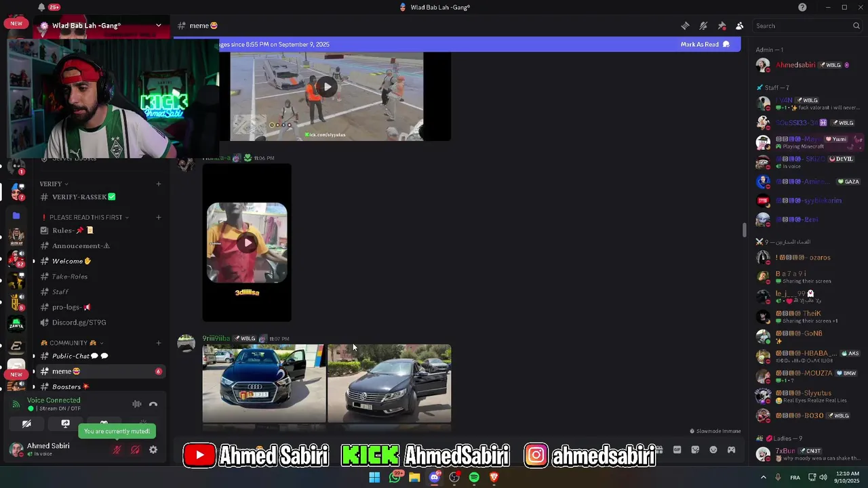868x488 pixels.
Task: Open Wlad Bab Lah server dropdown
Action: pos(158,26)
